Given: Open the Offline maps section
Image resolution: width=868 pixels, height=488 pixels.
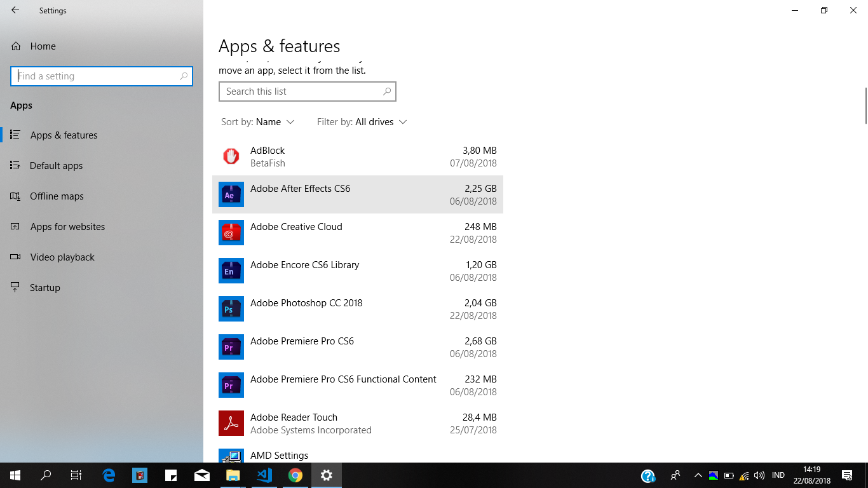Looking at the screenshot, I should point(102,196).
